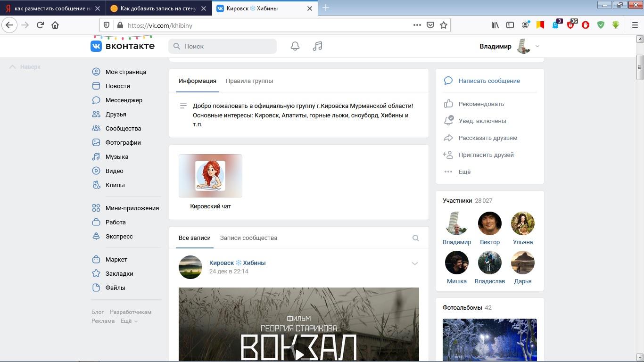Screen dimensions: 644x362
Task: Search wall posts with magnifier icon
Action: click(x=416, y=238)
